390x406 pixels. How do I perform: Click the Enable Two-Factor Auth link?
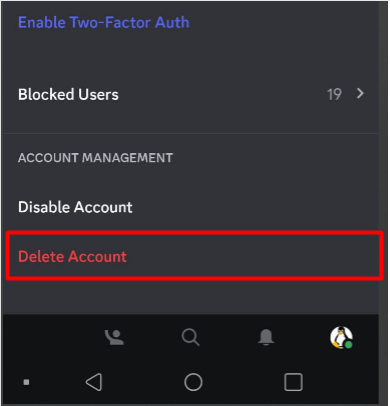point(104,23)
